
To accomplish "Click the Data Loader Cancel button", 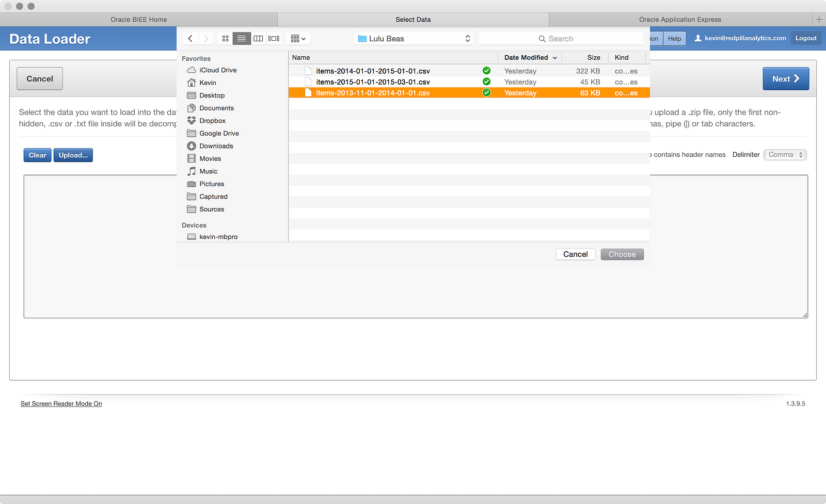I will 40,79.
